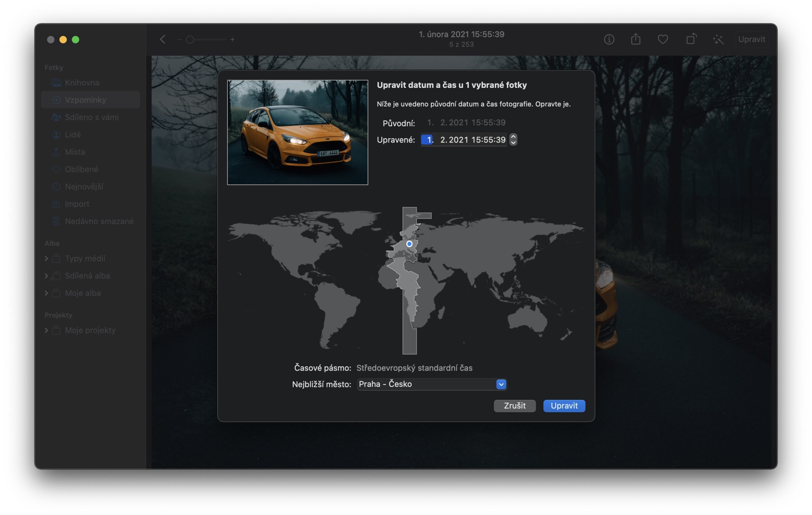Open Sdíleno s vámi section
This screenshot has height=515, width=812.
pos(92,117)
